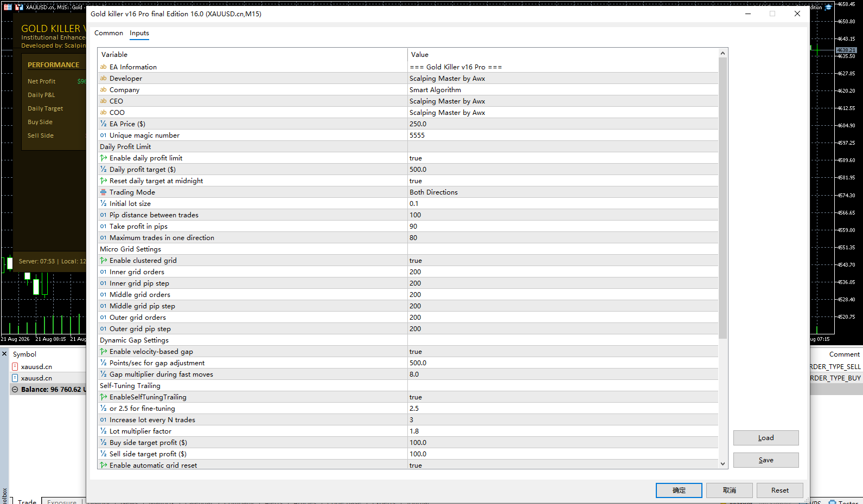Open Trading Mode Both Directions dropdown value
Image resolution: width=863 pixels, height=504 pixels.
[x=562, y=192]
